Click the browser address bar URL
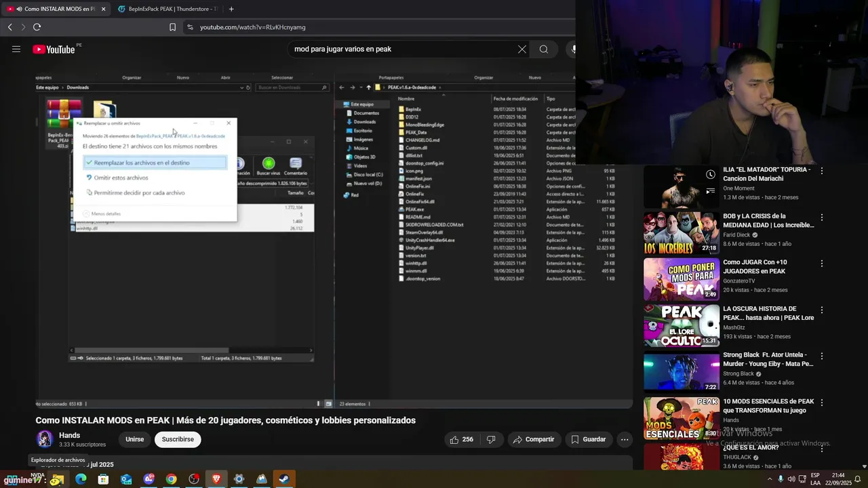Screen dimensions: 868x488 tap(253, 27)
